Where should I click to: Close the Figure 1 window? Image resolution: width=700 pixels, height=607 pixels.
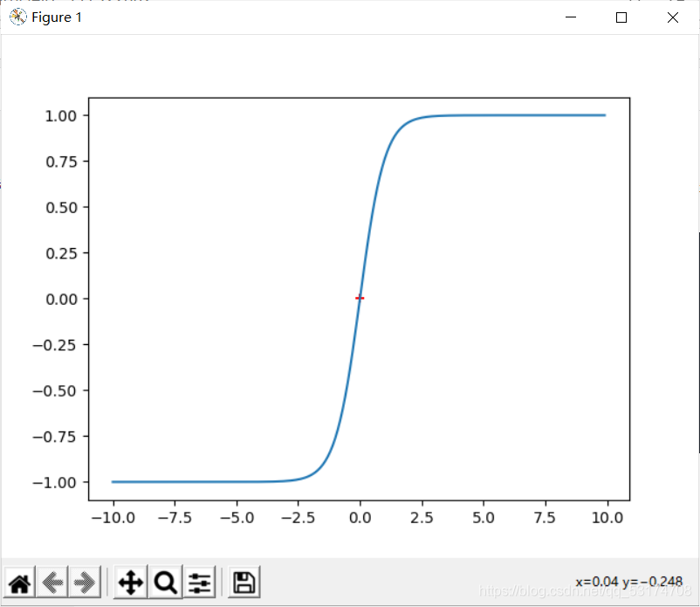pyautogui.click(x=672, y=17)
